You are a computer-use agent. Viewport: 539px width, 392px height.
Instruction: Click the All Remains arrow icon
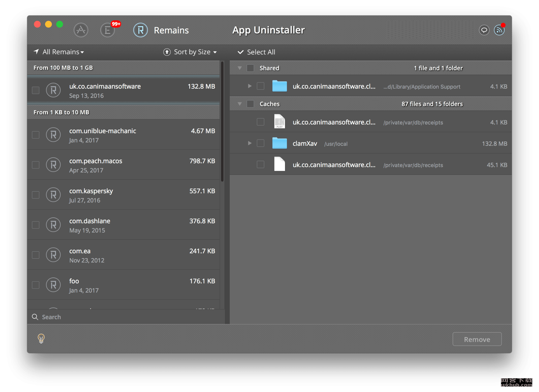pos(36,51)
